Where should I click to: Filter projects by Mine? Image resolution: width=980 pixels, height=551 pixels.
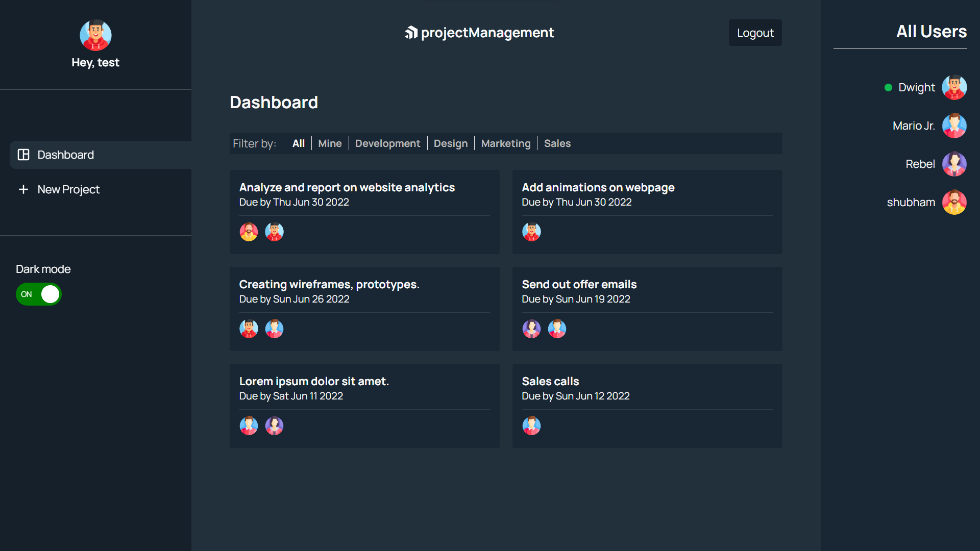[330, 143]
